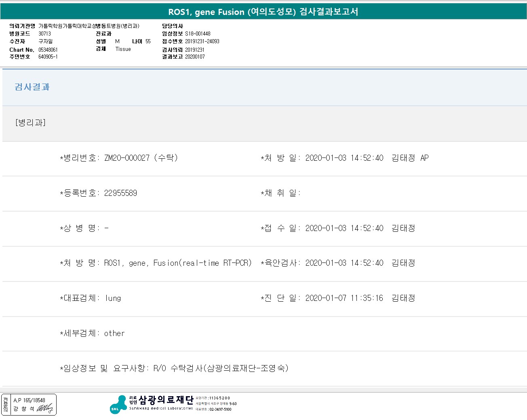
Task: Select prescription name ROS1, gene, Fusion(real-time RT-PCR)
Action: click(178, 263)
